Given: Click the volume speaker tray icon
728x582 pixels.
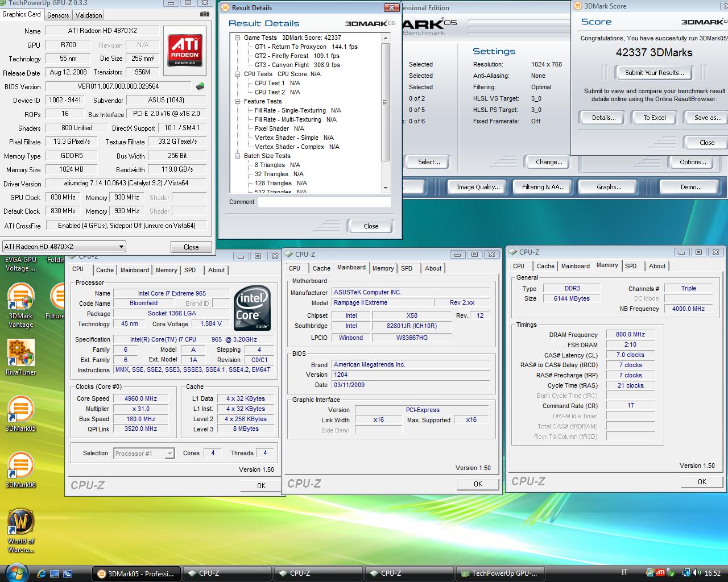Looking at the screenshot, I should (697, 573).
